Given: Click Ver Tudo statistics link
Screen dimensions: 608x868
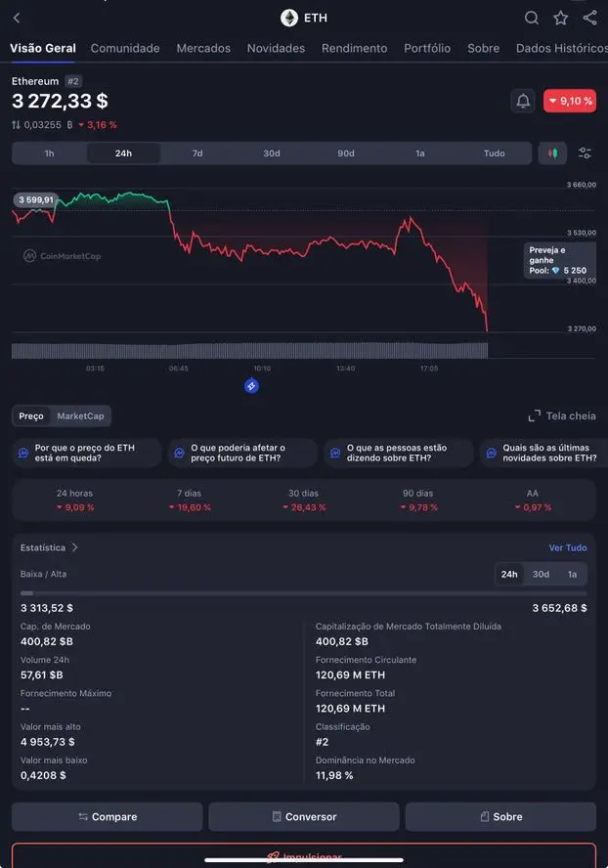Looking at the screenshot, I should tap(568, 547).
